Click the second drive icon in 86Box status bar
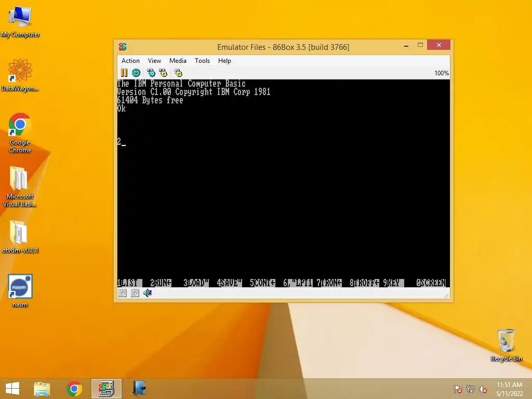Image resolution: width=532 pixels, height=399 pixels. (x=135, y=293)
